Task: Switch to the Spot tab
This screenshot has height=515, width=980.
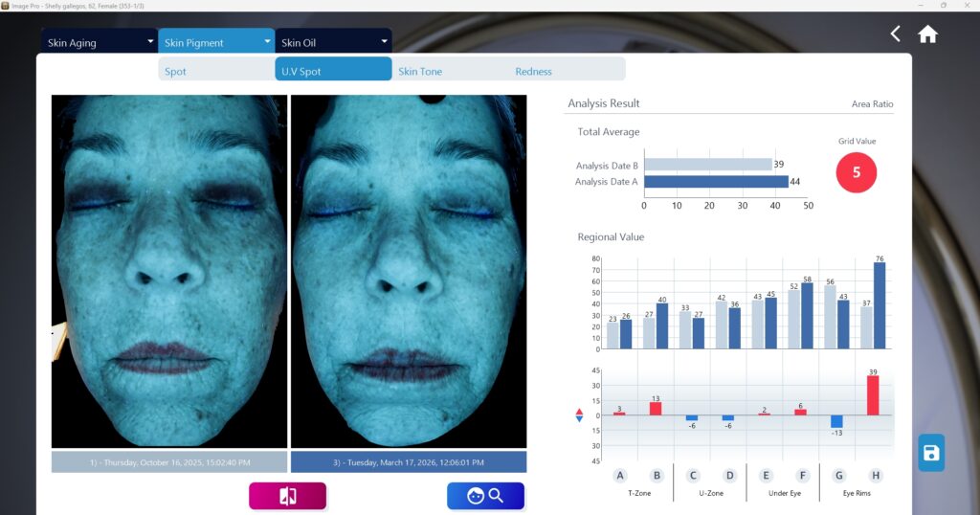Action: point(216,71)
